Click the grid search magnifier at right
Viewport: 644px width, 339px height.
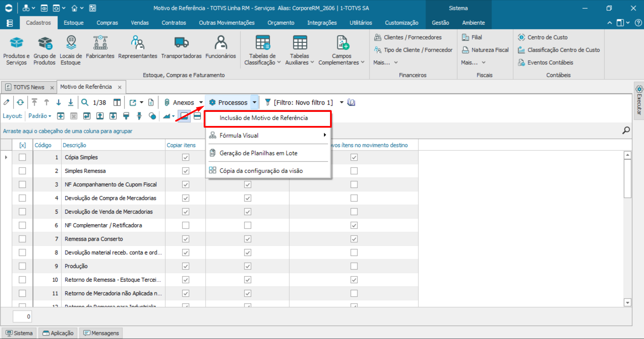(x=626, y=130)
